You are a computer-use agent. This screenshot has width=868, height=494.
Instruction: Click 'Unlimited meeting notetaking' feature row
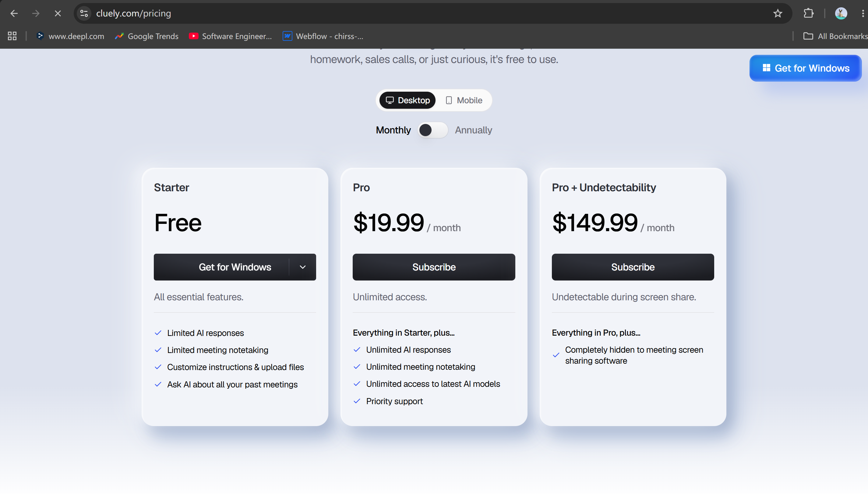tap(414, 367)
